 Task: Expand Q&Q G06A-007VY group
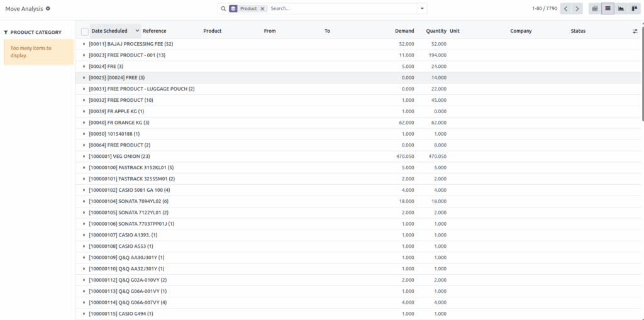coord(84,303)
